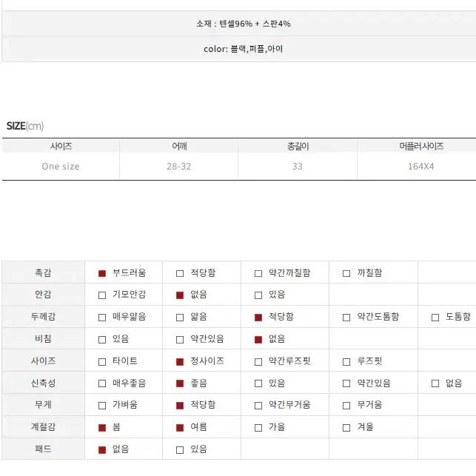Check the 부드러움 box in 촉감 row
Viewport: 476px width, 476px height.
[102, 273]
